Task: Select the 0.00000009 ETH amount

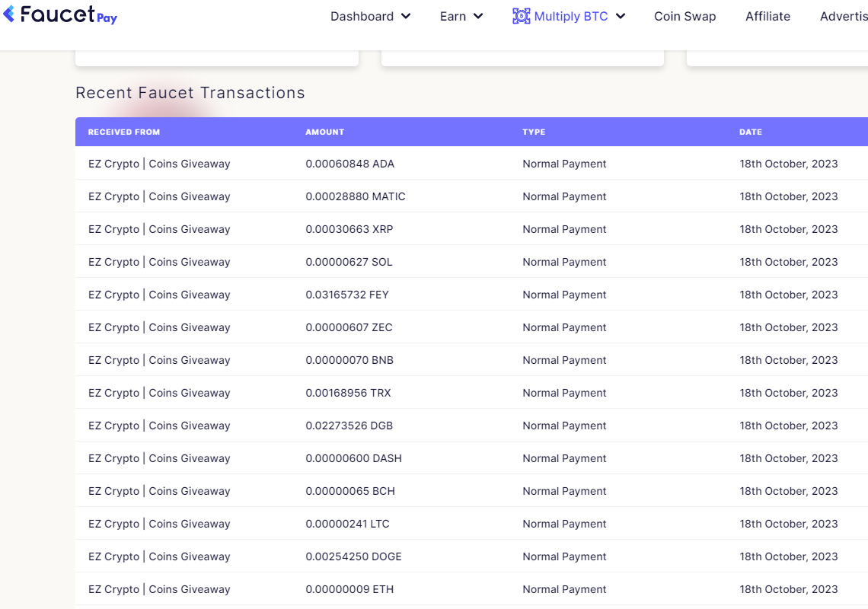Action: coord(349,588)
